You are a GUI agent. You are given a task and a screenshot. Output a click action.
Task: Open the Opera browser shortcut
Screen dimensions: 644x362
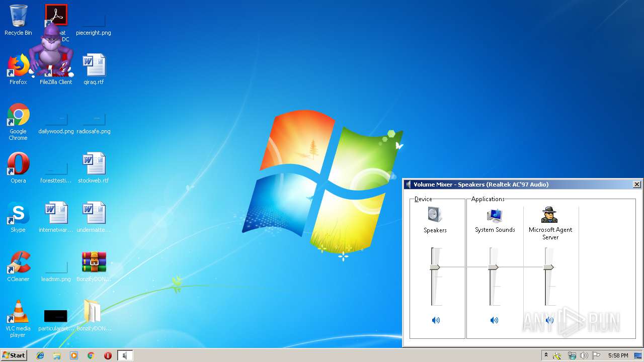pyautogui.click(x=18, y=168)
